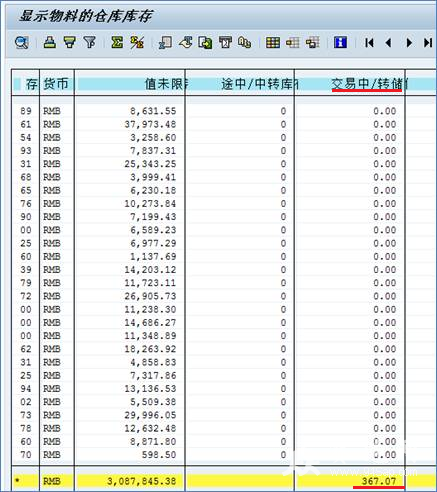
Task: Select the 货币 column header
Action: [x=57, y=84]
